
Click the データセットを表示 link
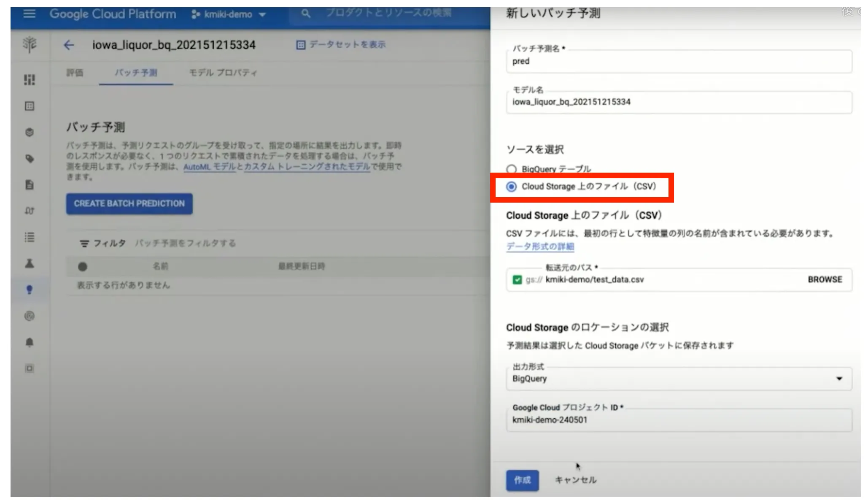click(348, 45)
